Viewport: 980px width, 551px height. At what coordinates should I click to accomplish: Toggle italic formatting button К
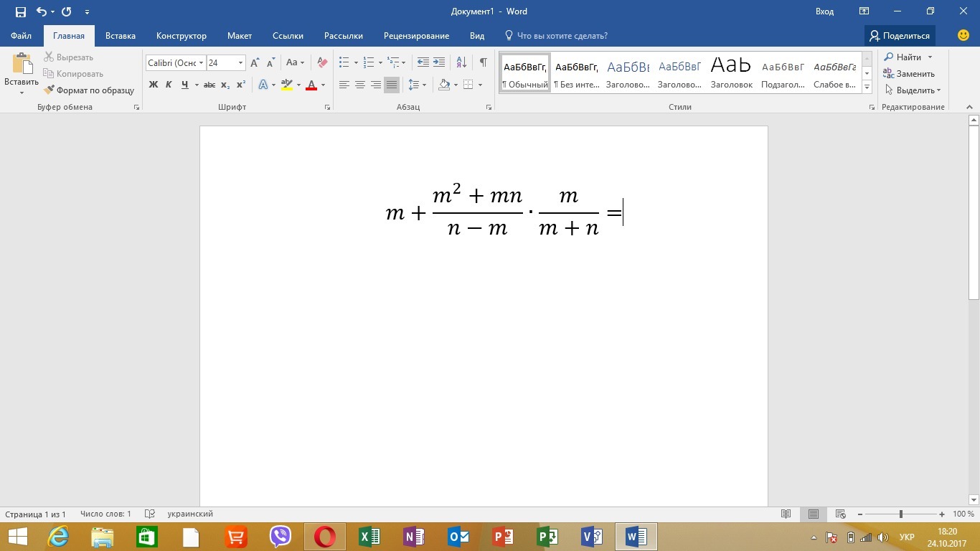(x=169, y=85)
